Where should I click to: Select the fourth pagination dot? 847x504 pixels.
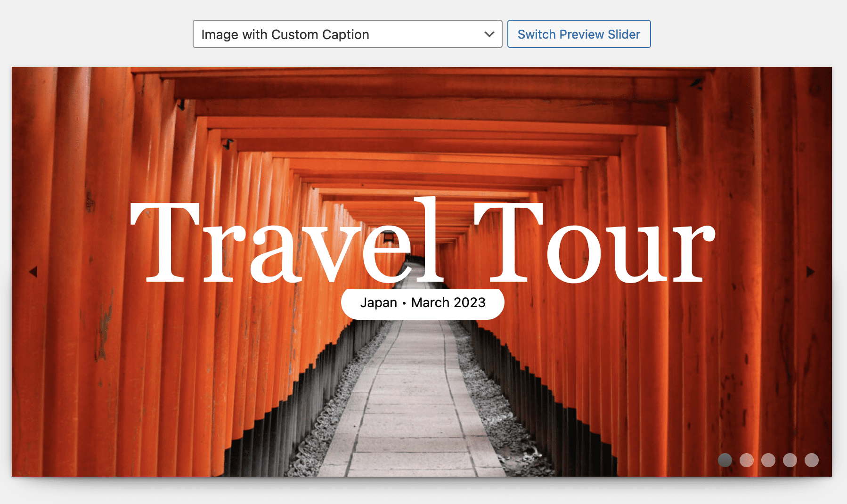coord(790,460)
